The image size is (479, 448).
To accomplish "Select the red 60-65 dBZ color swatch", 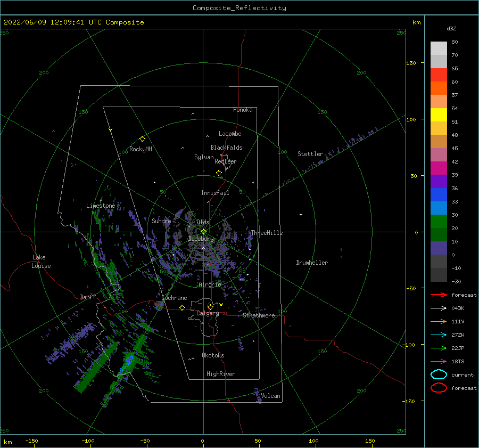I will 439,75.
